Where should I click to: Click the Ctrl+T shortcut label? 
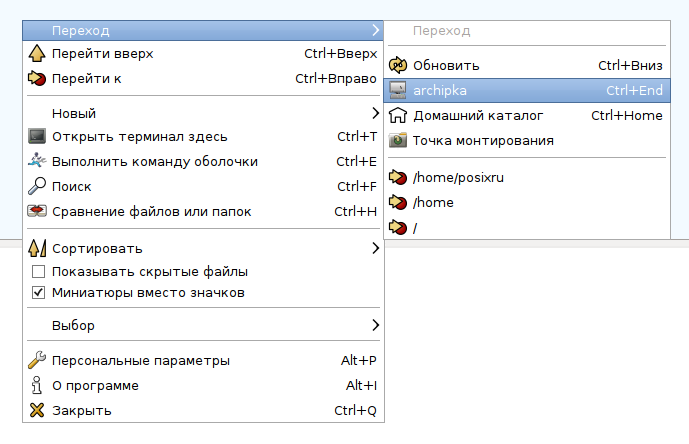point(357,137)
